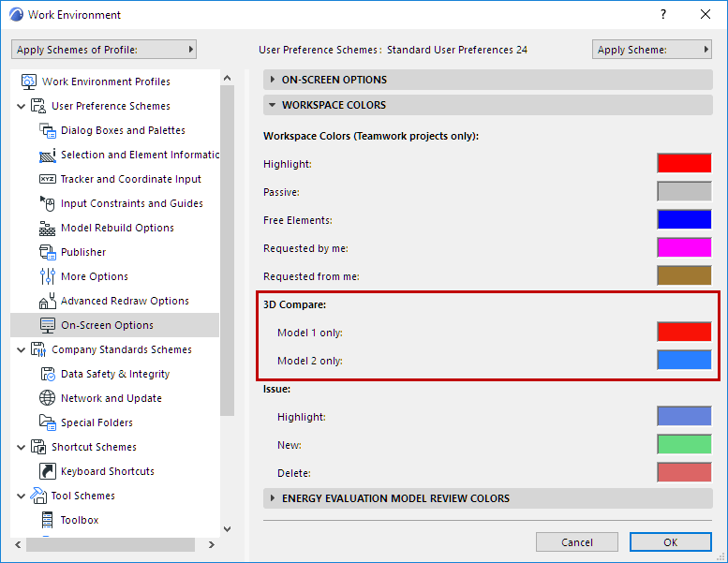Screen dimensions: 728x563
Task: Collapse the Tool Schemes tree node
Action: (21, 496)
